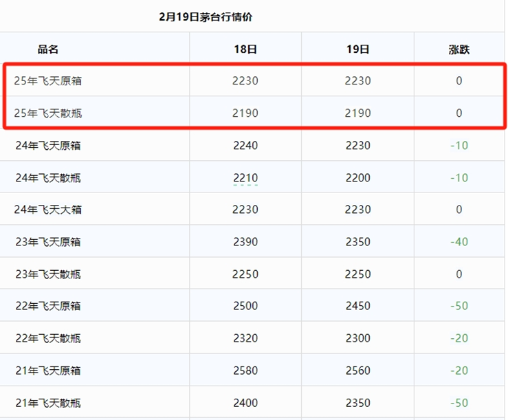Screen dimensions: 508x420
Task: Select the 24年飞天大箱 product cell
Action: coord(48,210)
